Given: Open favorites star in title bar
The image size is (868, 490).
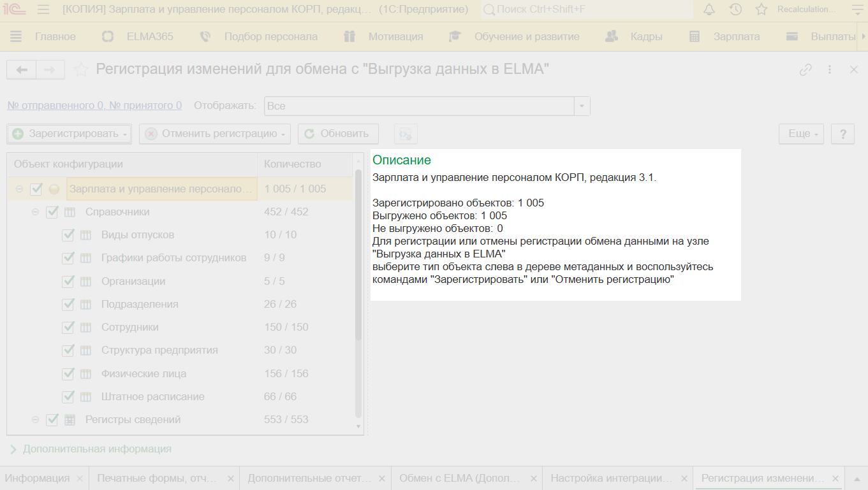Looking at the screenshot, I should coord(761,10).
